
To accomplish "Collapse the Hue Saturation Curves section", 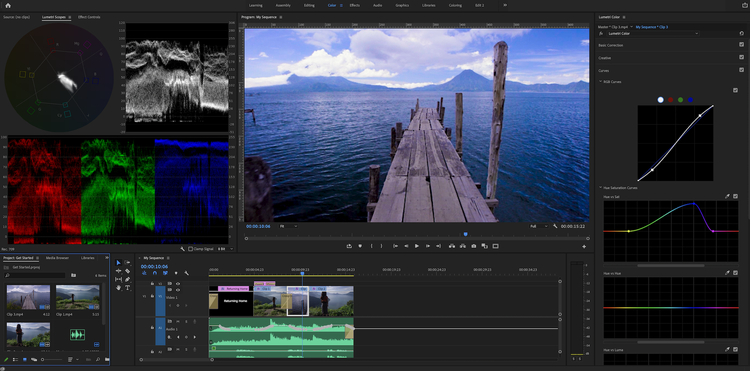I will 601,187.
